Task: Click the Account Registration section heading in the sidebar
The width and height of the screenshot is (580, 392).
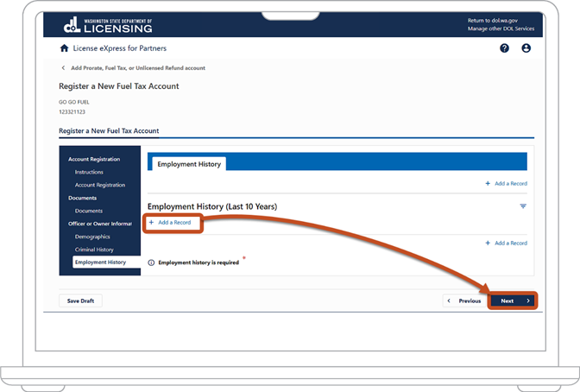Action: point(94,159)
